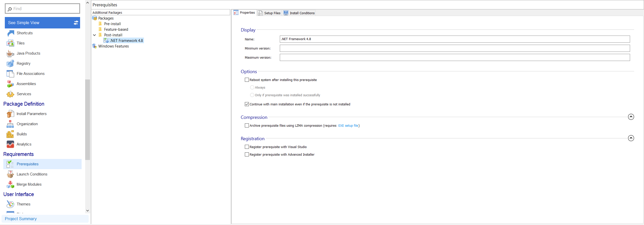Click the Find search field
The width and height of the screenshot is (644, 225).
42,9
